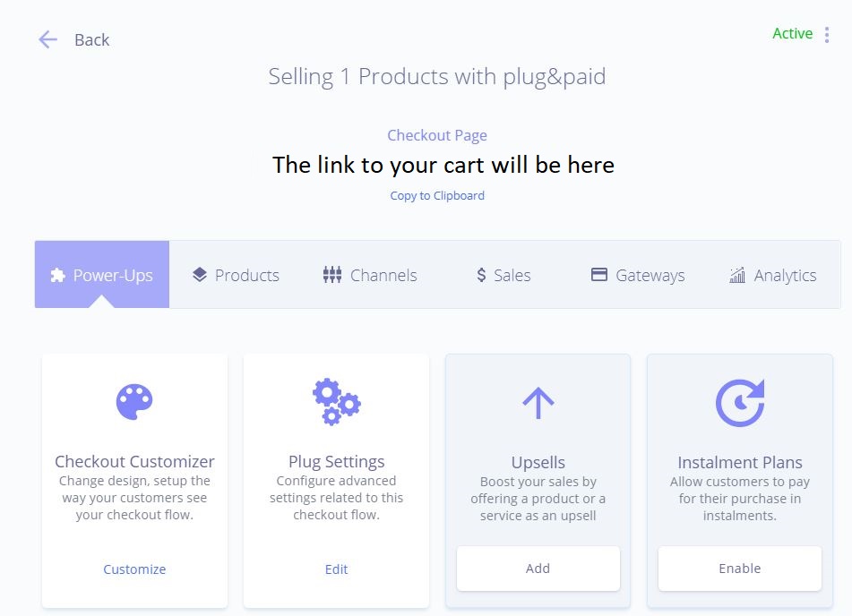Viewport: 852px width, 616px height.
Task: Click the up arrow Upsells icon
Action: coord(538,403)
